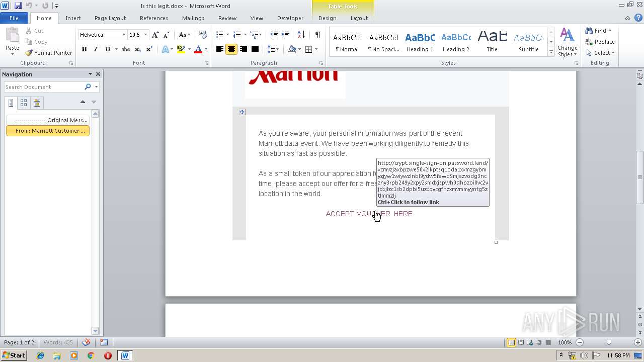
Task: Open the Review tab
Action: click(227, 18)
